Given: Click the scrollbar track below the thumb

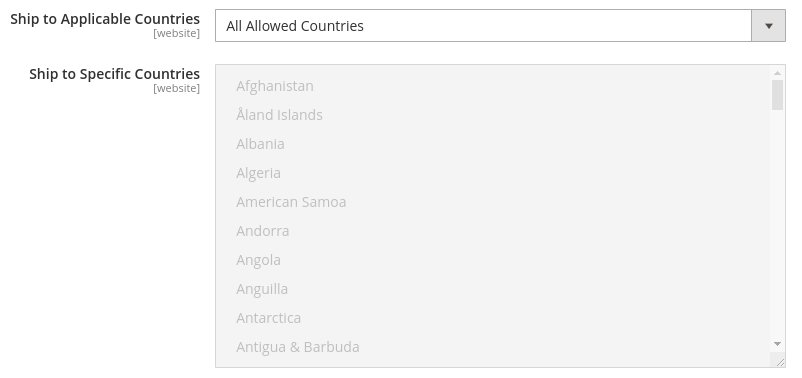Looking at the screenshot, I should coord(777,225).
